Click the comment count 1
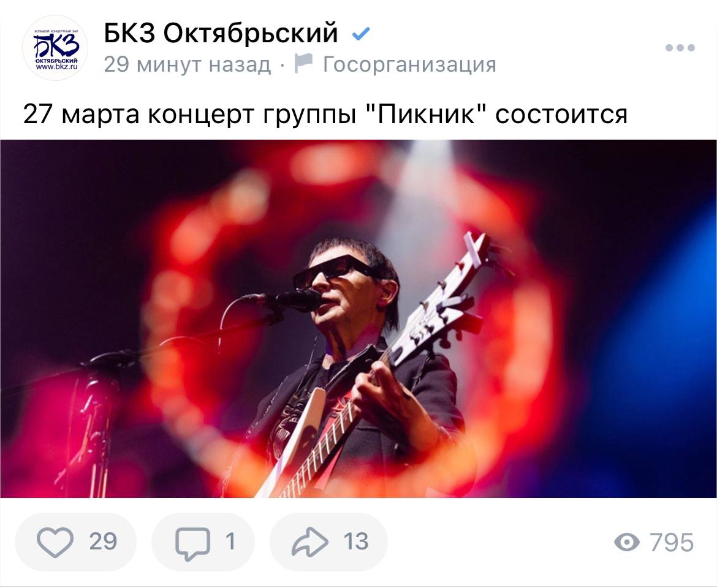 pos(230,542)
